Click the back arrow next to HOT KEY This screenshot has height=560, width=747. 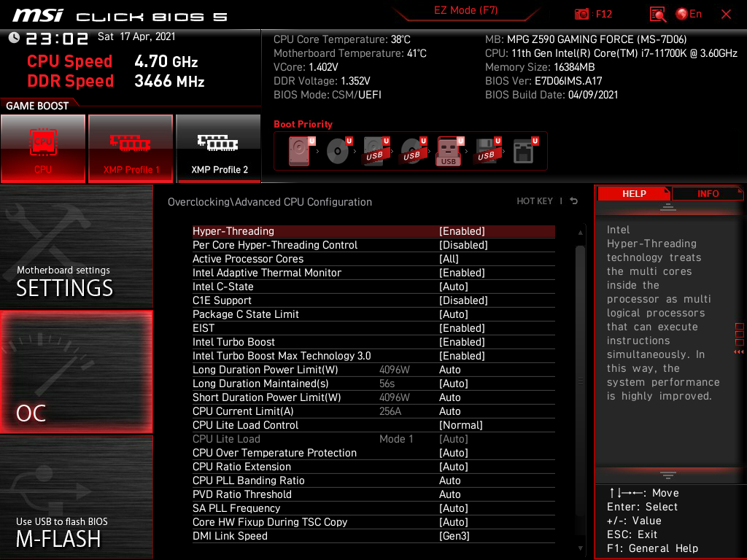[574, 201]
